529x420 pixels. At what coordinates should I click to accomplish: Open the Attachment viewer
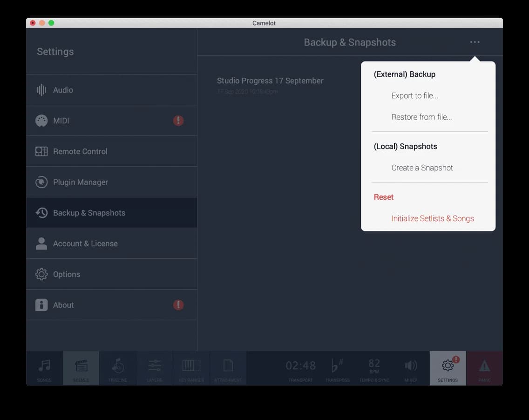click(x=228, y=368)
